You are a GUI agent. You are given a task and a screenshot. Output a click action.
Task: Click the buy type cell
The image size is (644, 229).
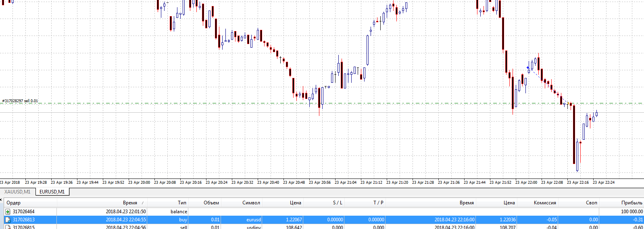coord(183,220)
